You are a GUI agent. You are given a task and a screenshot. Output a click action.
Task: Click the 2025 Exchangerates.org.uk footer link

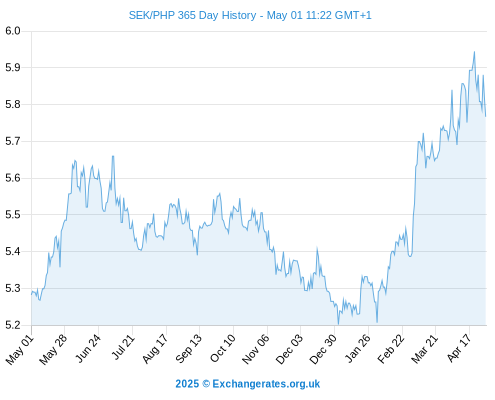[248, 384]
